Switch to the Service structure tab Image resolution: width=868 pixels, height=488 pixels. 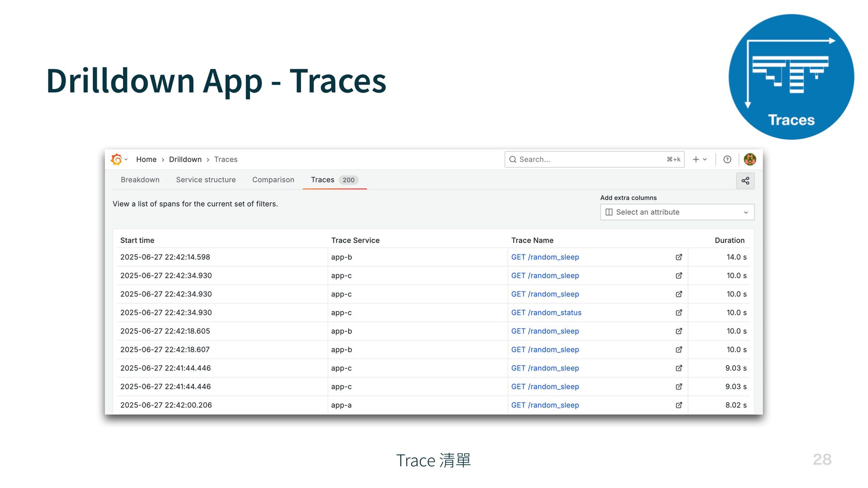pyautogui.click(x=206, y=180)
